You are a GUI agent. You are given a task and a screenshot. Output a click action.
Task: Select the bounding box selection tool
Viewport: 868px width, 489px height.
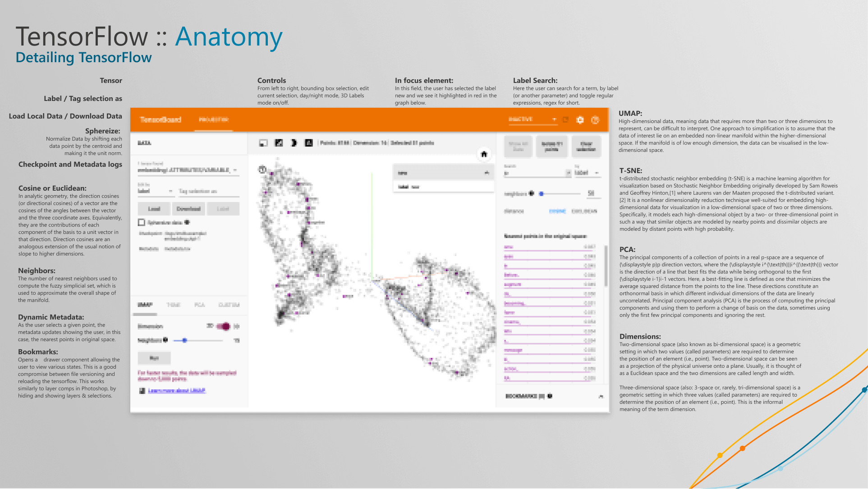(263, 143)
